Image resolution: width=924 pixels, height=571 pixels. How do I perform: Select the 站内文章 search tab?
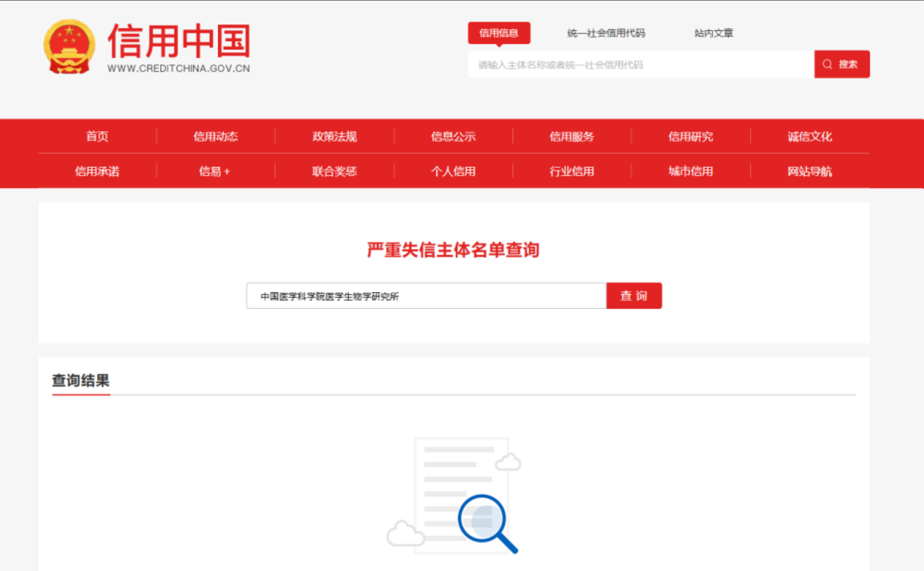pyautogui.click(x=714, y=33)
